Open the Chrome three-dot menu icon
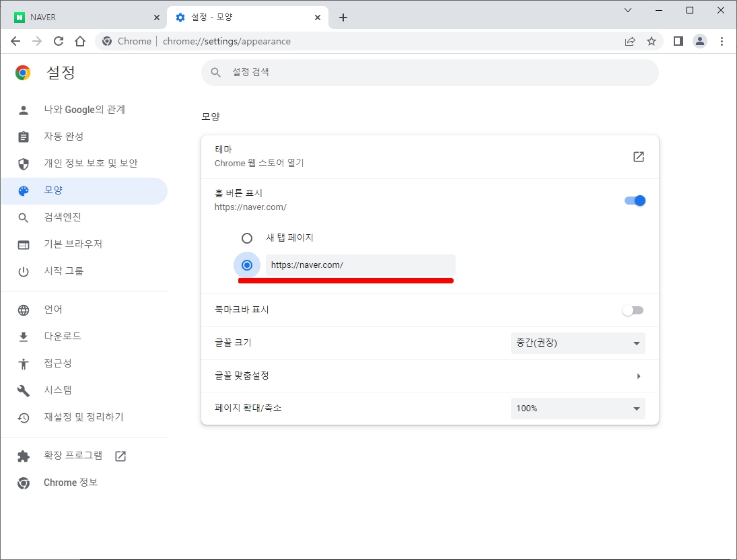737x560 pixels. pyautogui.click(x=722, y=41)
